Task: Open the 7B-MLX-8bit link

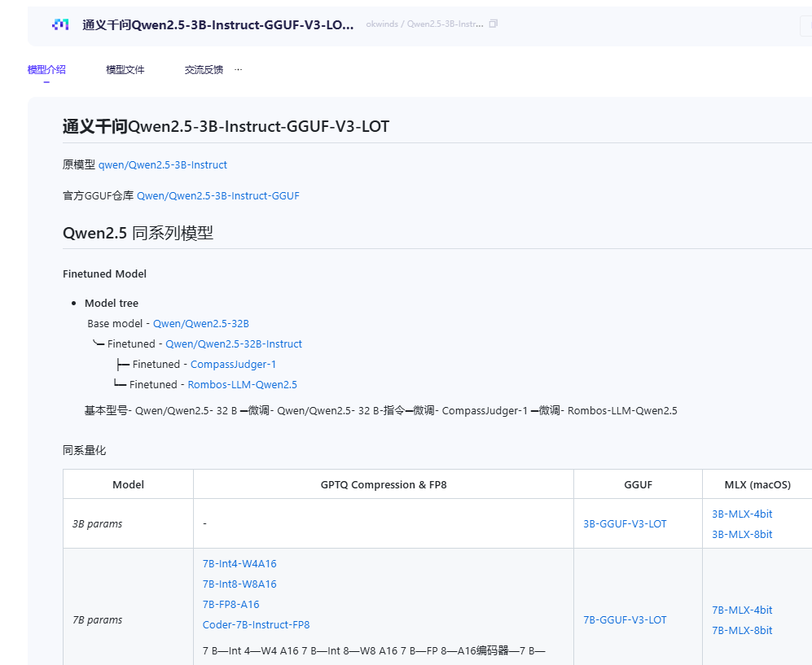Action: pyautogui.click(x=742, y=630)
